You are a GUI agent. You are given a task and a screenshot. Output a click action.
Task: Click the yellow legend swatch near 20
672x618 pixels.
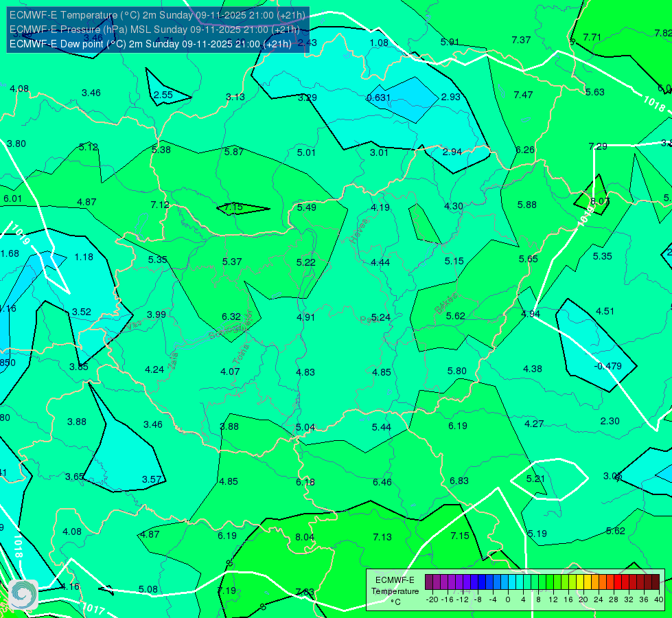click(580, 582)
